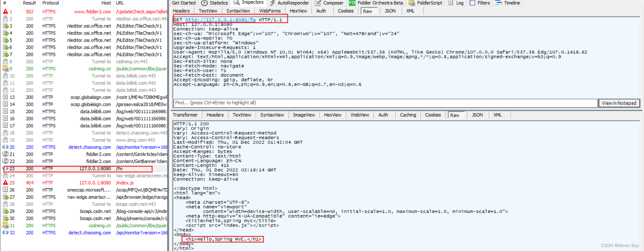Select session 16 data.bilibili.com log/web

(x=84, y=118)
